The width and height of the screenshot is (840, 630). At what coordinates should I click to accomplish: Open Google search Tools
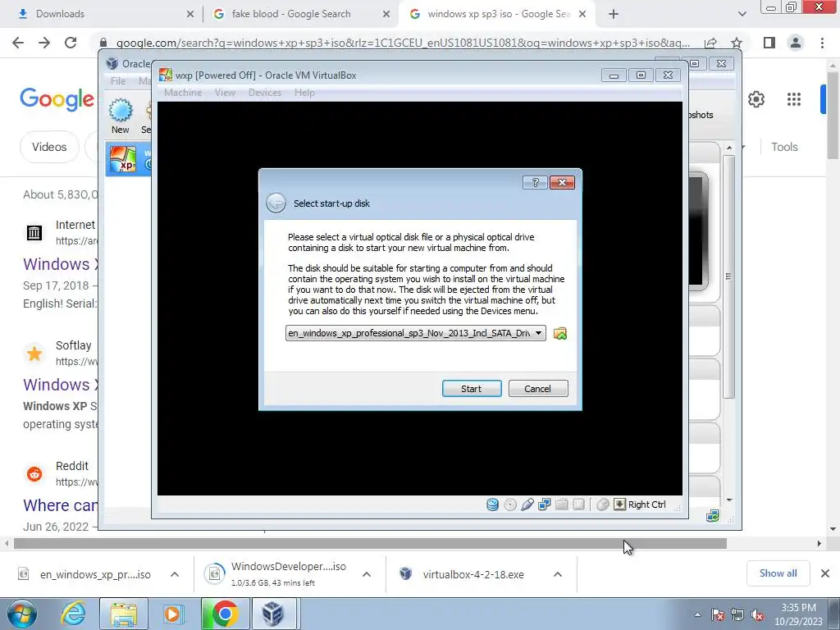pyautogui.click(x=784, y=147)
